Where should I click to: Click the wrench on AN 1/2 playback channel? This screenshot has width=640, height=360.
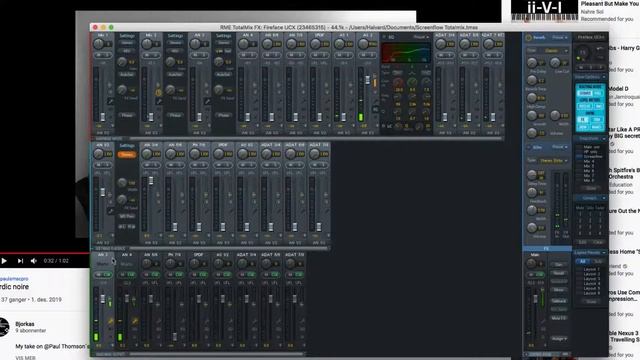tap(110, 211)
